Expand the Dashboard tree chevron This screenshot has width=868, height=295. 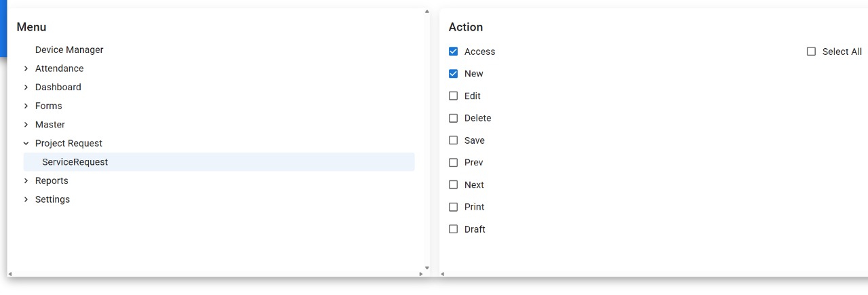pyautogui.click(x=26, y=87)
